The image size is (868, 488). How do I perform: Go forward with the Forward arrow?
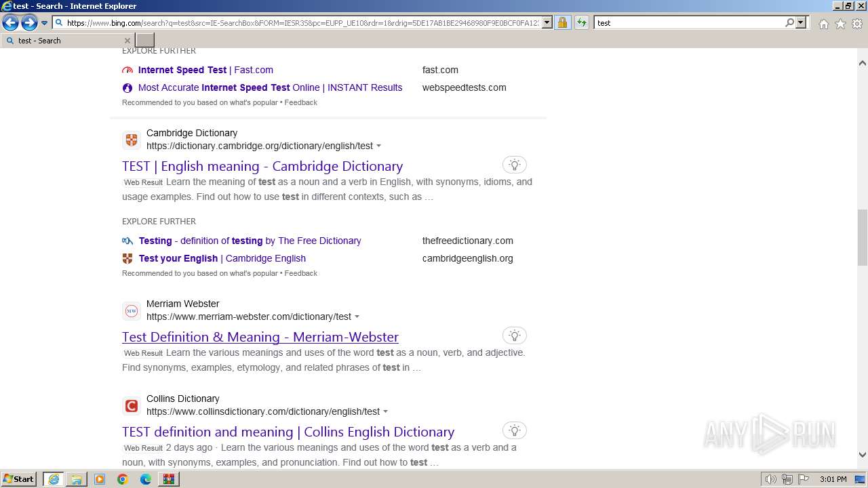29,23
